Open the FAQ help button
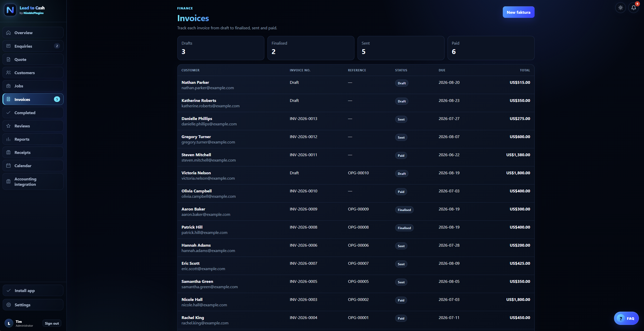This screenshot has width=644, height=331. coord(626,318)
